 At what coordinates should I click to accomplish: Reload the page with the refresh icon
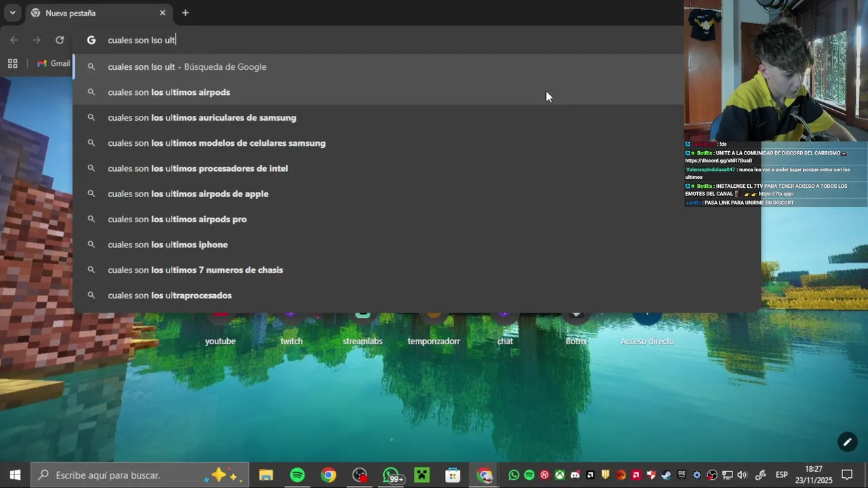click(60, 40)
